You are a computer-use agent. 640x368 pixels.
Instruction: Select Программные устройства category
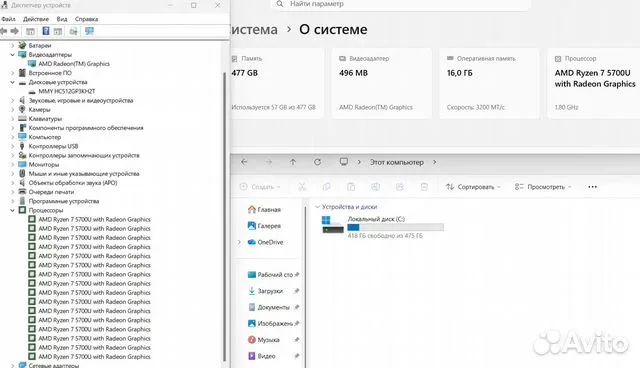[x=64, y=201]
